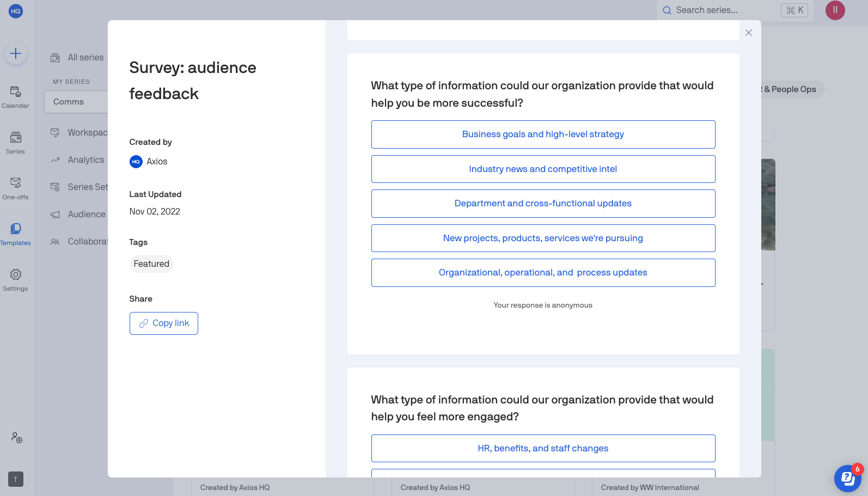Open the Series section in sidebar
The width and height of the screenshot is (868, 496).
(x=15, y=143)
